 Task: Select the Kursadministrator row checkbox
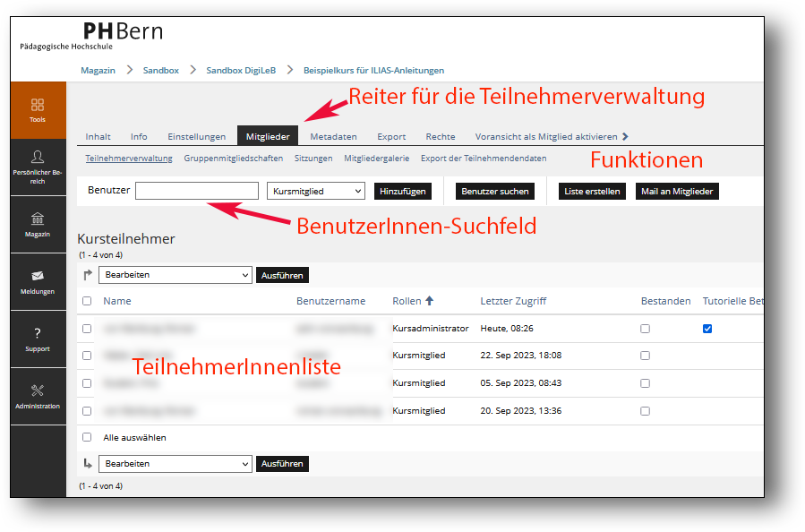click(x=87, y=329)
